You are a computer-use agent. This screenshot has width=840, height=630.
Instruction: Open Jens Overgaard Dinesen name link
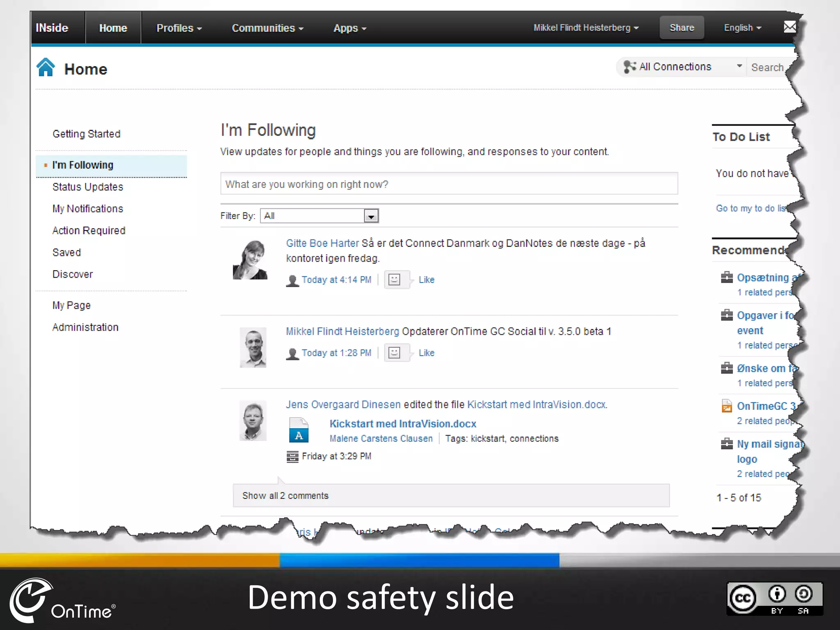[343, 404]
